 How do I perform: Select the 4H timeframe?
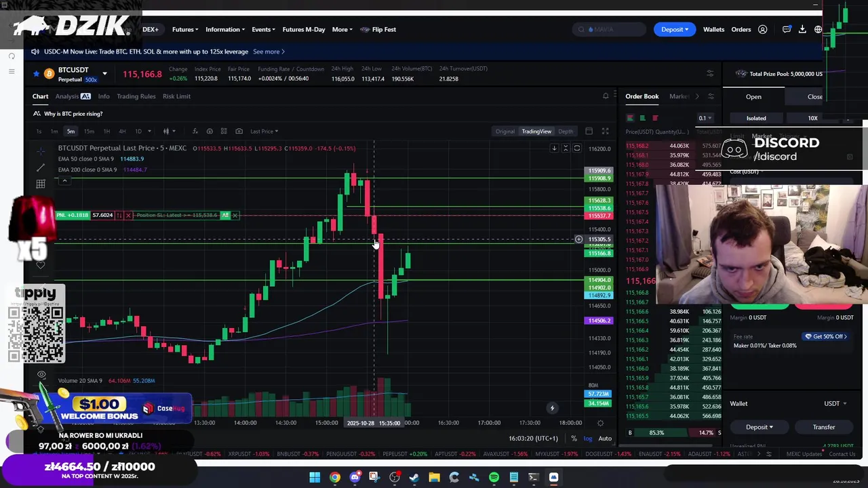122,131
